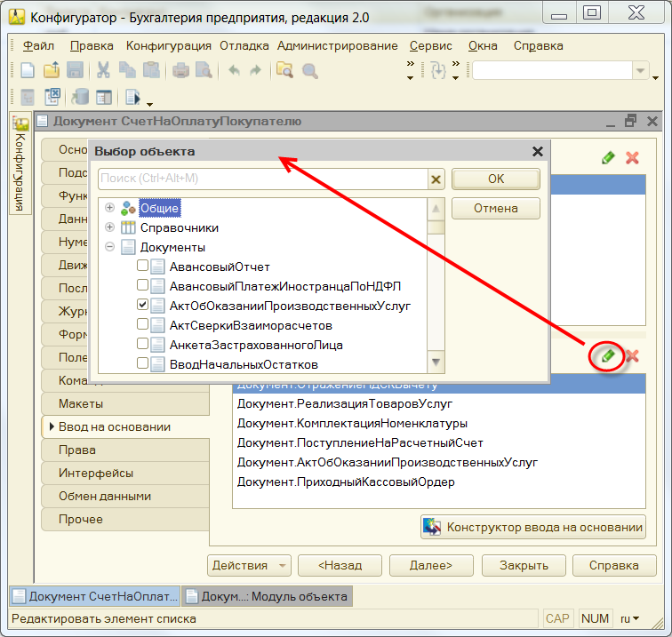This screenshot has height=637, width=672.
Task: Open the Действия dropdown button
Action: point(249,565)
